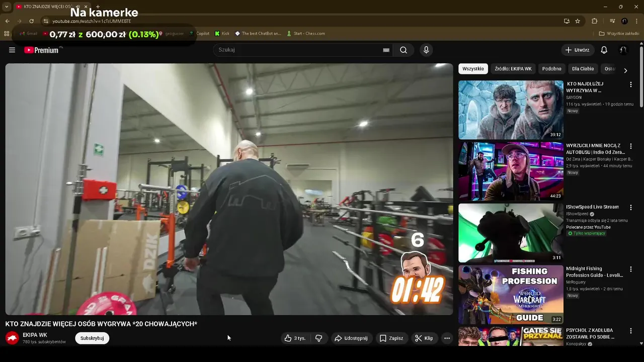This screenshot has height=362, width=644.
Task: Open the YouTube hamburger guide menu
Action: click(12, 50)
